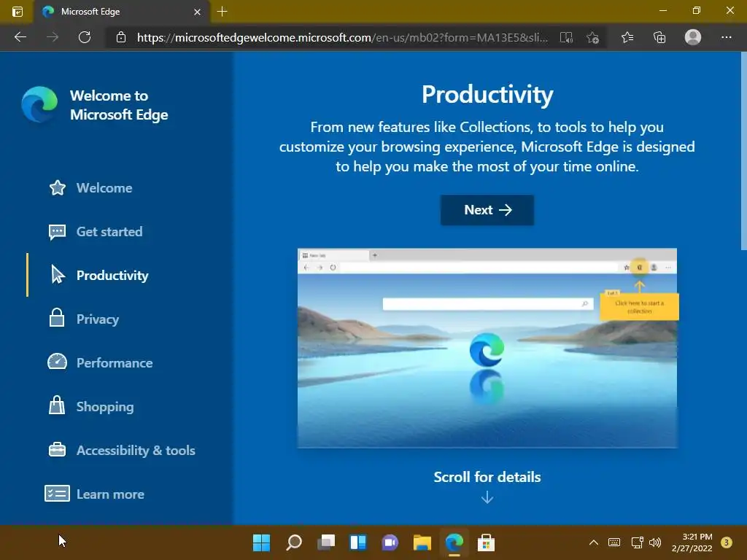Open Task View on taskbar
747x560 pixels.
click(326, 542)
